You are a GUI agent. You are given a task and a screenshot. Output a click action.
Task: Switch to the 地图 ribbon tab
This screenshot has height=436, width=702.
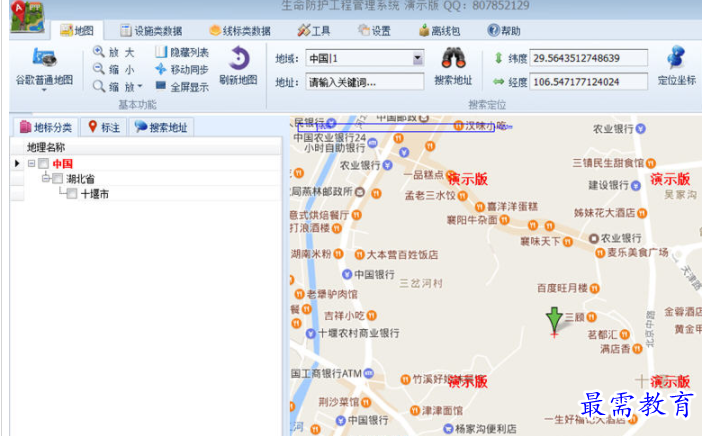77,30
